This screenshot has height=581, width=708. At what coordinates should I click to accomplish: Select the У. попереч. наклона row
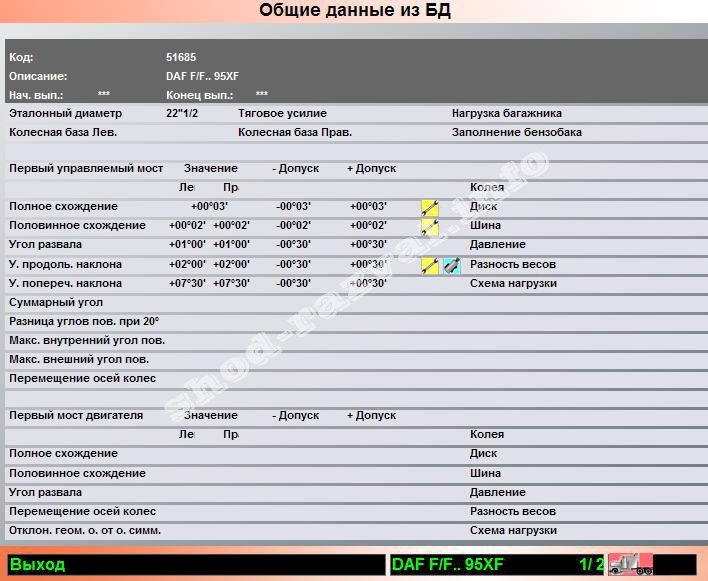66,284
